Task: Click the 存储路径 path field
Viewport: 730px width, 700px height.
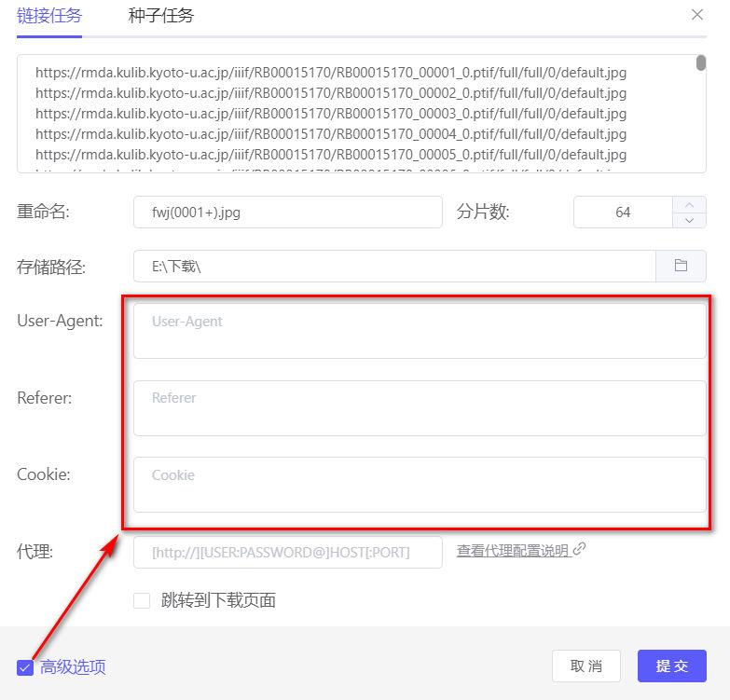Action: [x=394, y=266]
